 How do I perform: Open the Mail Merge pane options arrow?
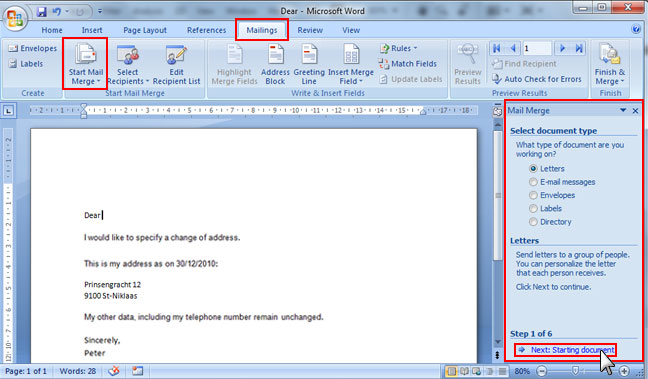click(623, 110)
